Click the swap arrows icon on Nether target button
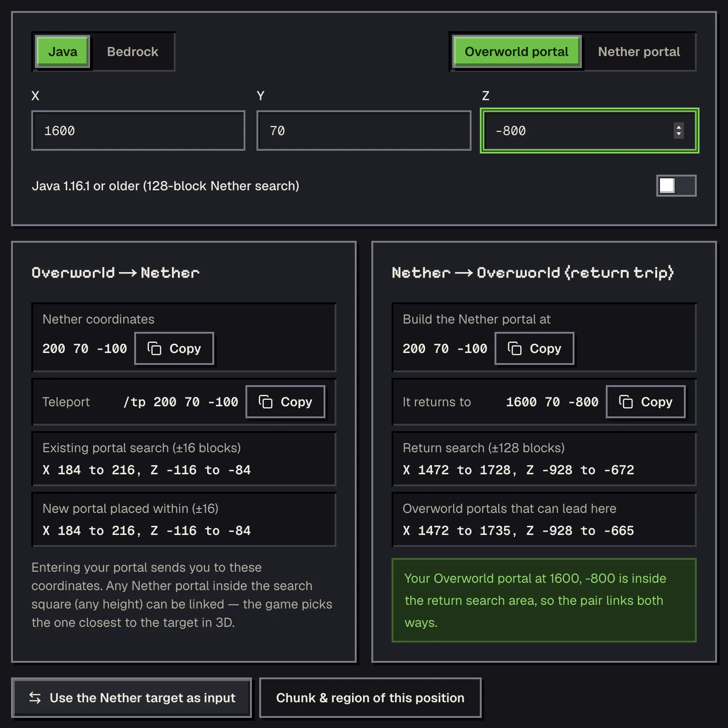The height and width of the screenshot is (728, 728). pyautogui.click(x=35, y=698)
